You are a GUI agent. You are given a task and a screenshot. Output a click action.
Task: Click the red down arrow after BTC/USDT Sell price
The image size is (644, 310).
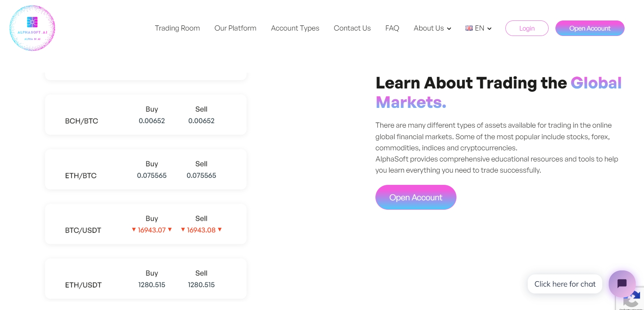click(x=220, y=229)
